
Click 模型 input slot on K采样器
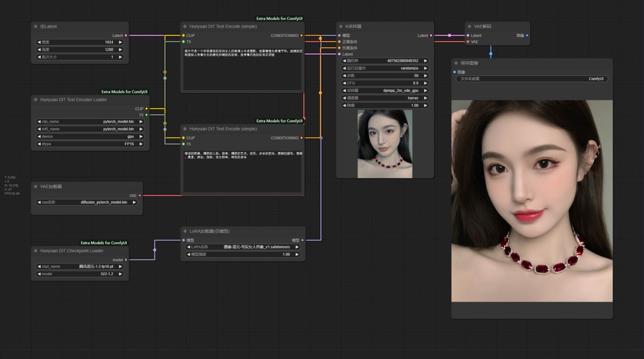(339, 35)
